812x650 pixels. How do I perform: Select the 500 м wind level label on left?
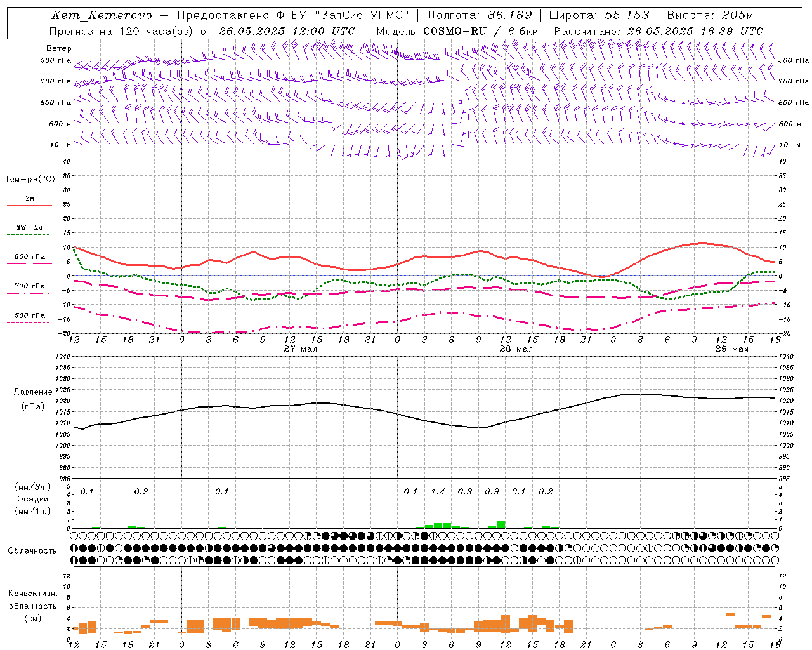point(60,124)
